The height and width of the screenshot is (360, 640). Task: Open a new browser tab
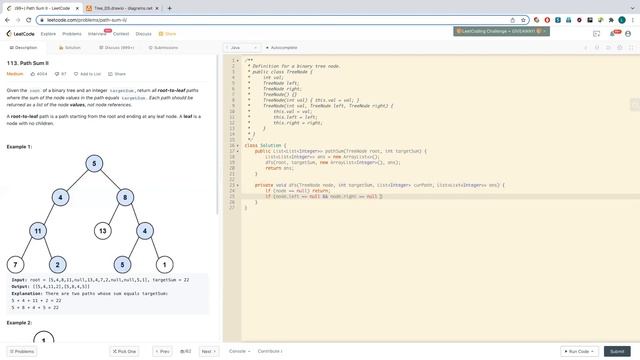tap(169, 8)
